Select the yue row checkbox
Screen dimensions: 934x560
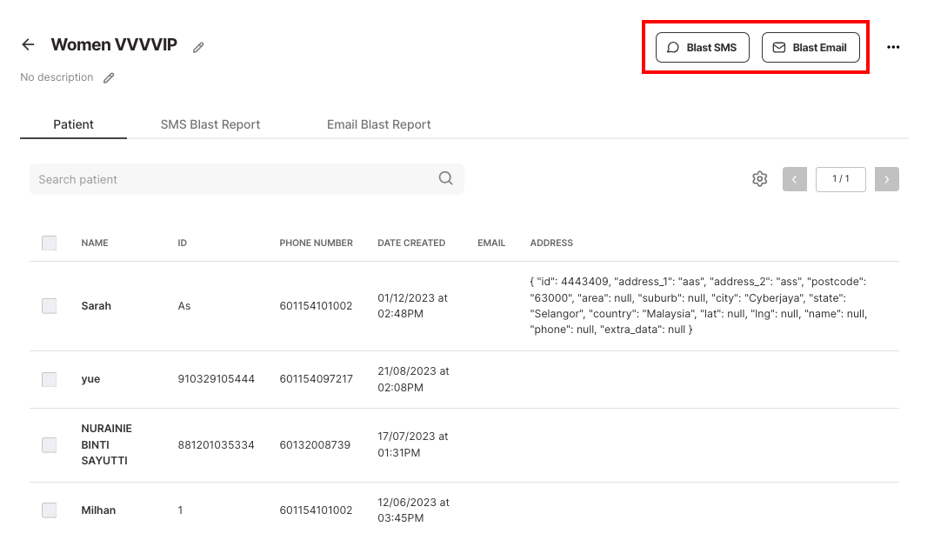point(50,379)
